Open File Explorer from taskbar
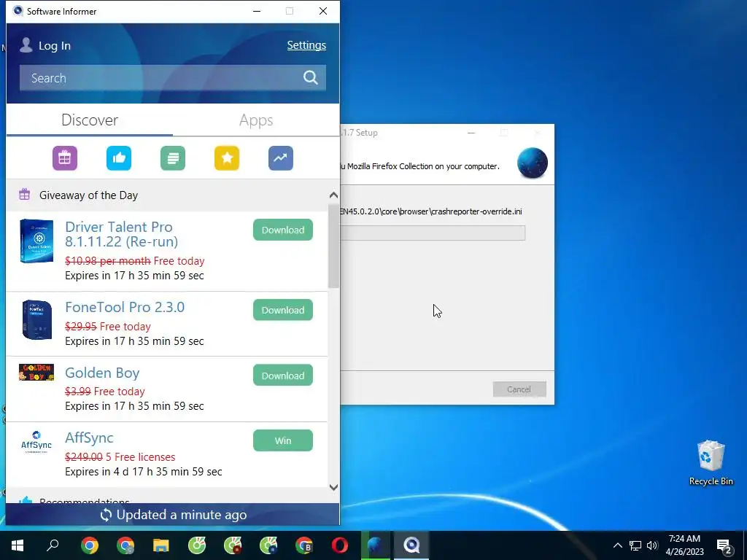 pos(161,545)
